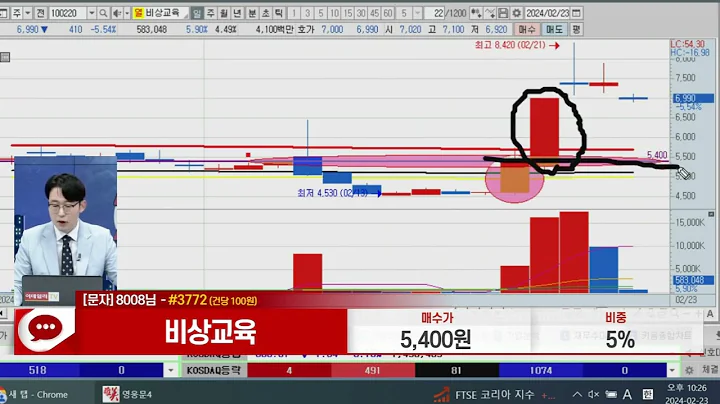
Task: Click the KOSDAQ등락 label
Action: 214,370
